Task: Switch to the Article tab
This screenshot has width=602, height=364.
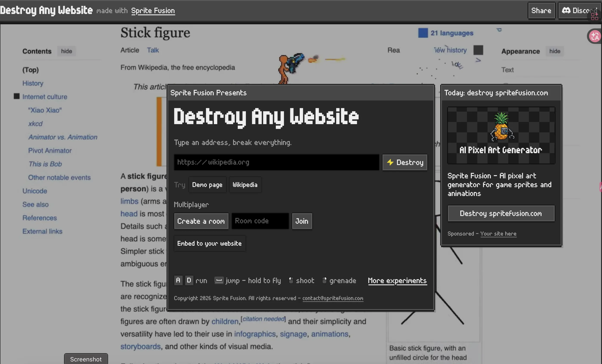Action: tap(130, 50)
